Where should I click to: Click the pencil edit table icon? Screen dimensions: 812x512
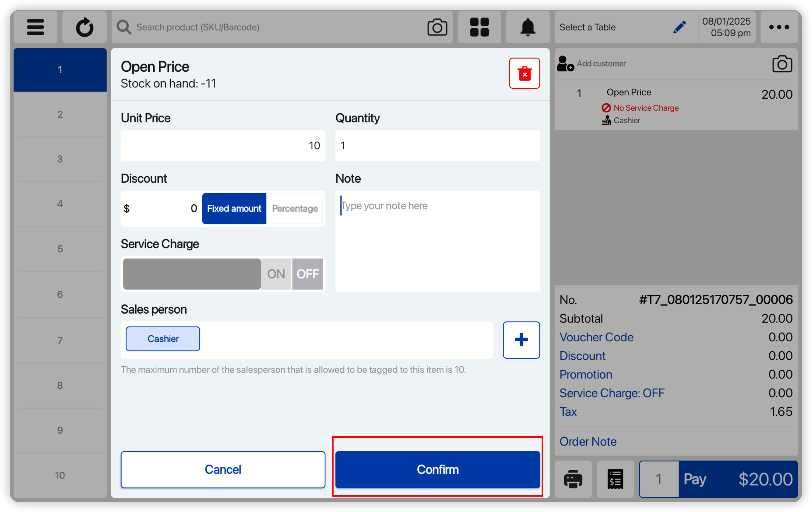[679, 27]
